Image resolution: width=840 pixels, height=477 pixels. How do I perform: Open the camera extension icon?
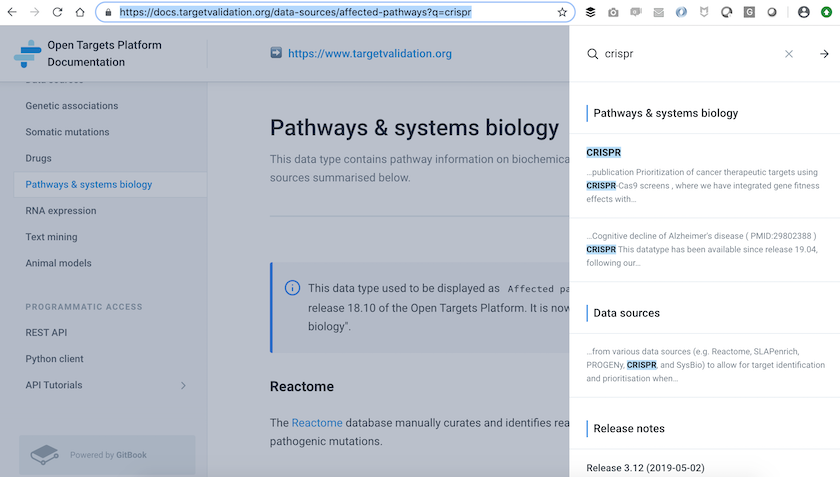613,12
